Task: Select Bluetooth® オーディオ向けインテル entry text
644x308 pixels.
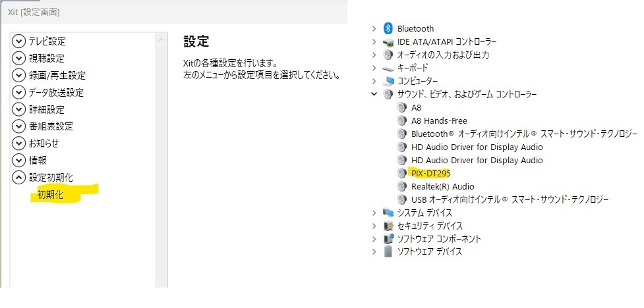Action: click(524, 134)
